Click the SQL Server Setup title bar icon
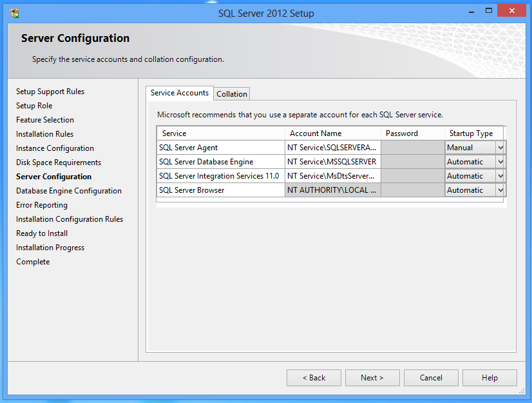Screen dimensions: 532x403 (x=15, y=14)
